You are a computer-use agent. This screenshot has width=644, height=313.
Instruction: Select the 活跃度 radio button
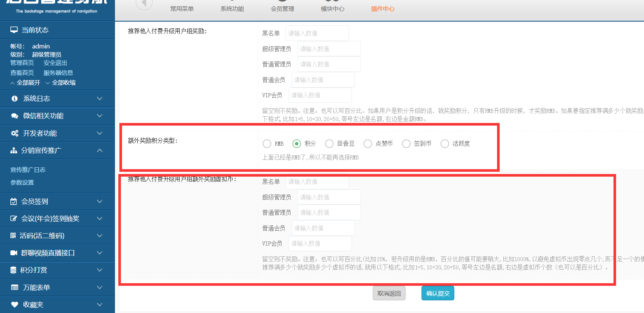[x=445, y=144]
